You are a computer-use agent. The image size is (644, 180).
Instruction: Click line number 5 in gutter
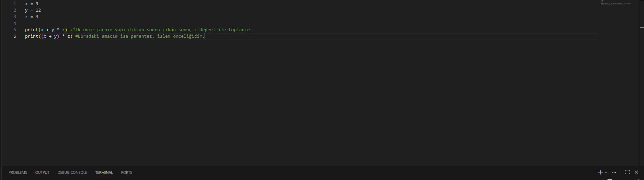point(15,30)
